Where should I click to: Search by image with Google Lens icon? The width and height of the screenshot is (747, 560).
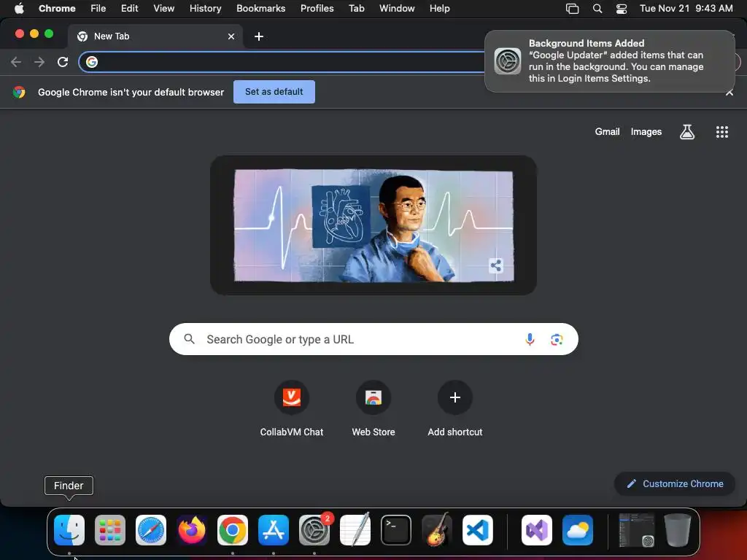(557, 339)
